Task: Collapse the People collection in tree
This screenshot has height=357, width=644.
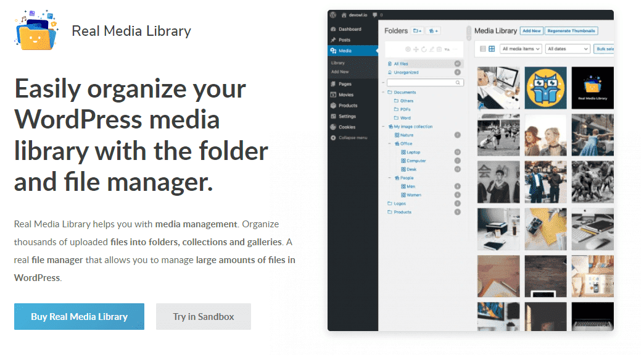Action: [x=389, y=178]
